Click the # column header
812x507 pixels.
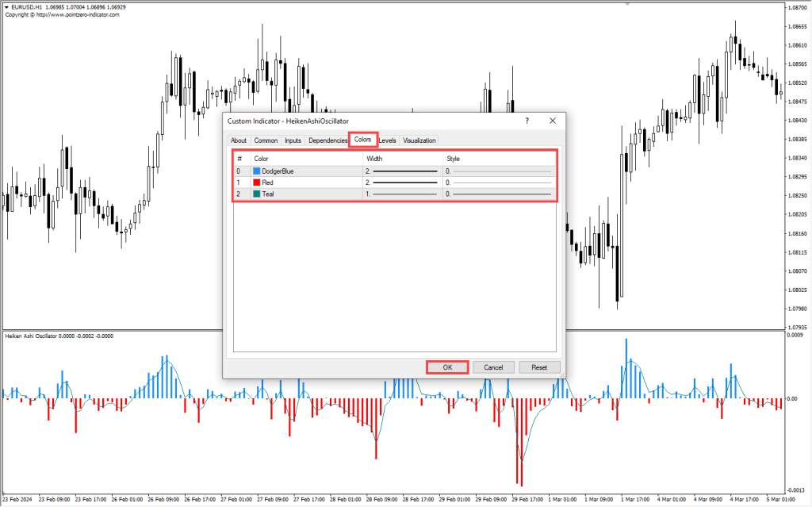pyautogui.click(x=243, y=159)
